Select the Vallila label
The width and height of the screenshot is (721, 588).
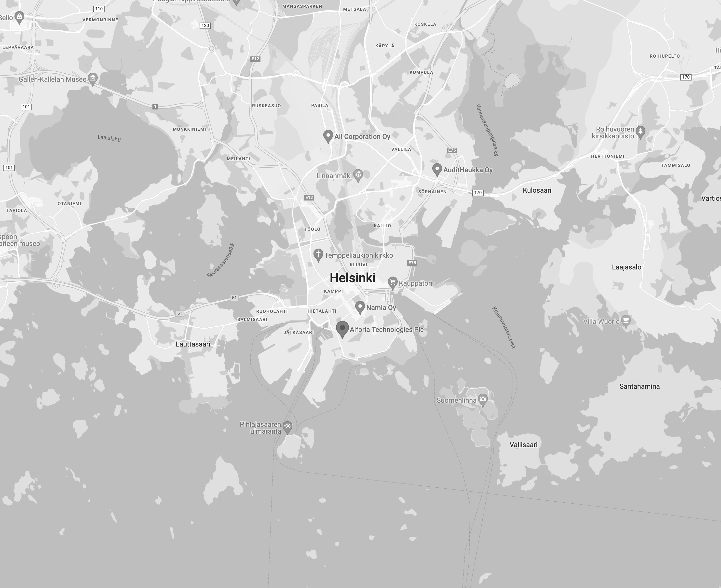tap(401, 149)
